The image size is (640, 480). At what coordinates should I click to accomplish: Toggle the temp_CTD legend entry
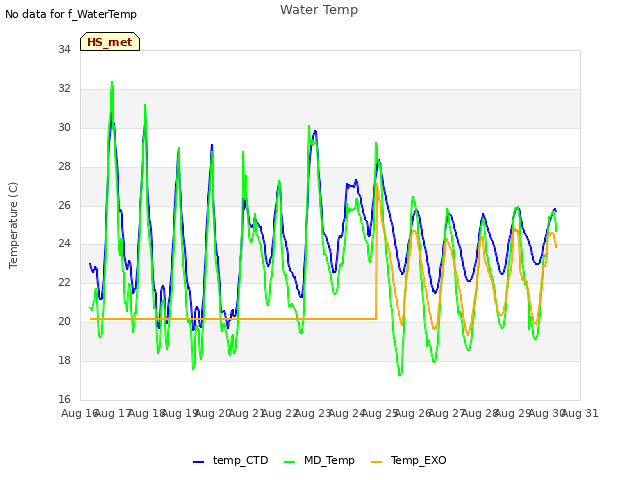tap(231, 460)
